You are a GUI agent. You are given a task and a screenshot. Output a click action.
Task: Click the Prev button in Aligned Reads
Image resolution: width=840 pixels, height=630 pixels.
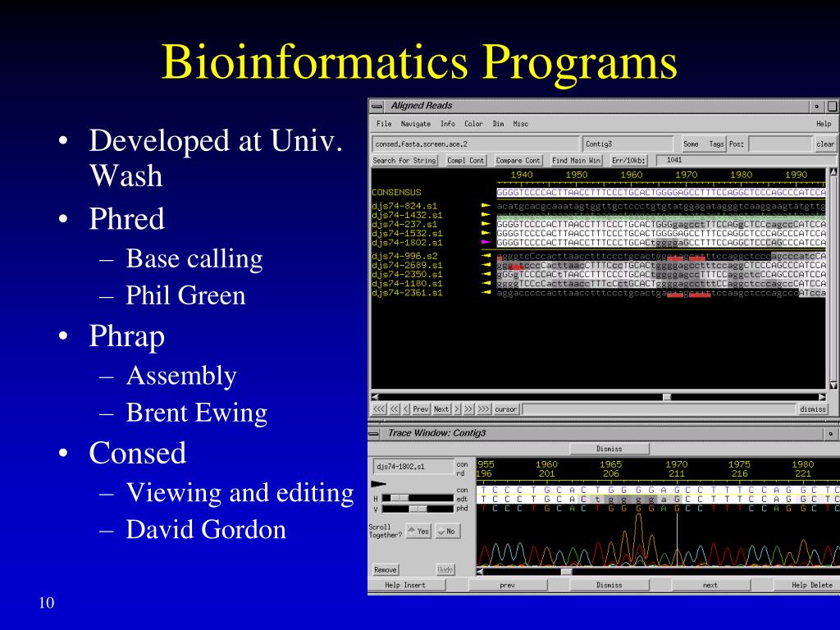(421, 409)
